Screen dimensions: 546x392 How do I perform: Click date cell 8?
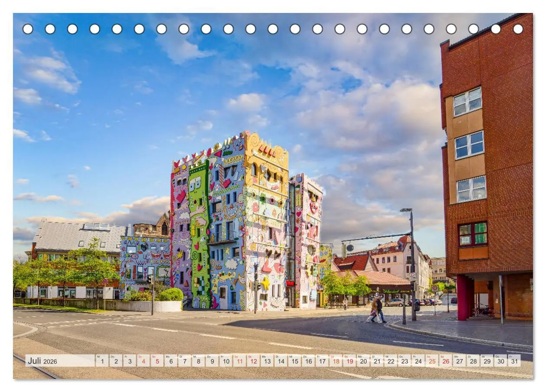point(198,360)
